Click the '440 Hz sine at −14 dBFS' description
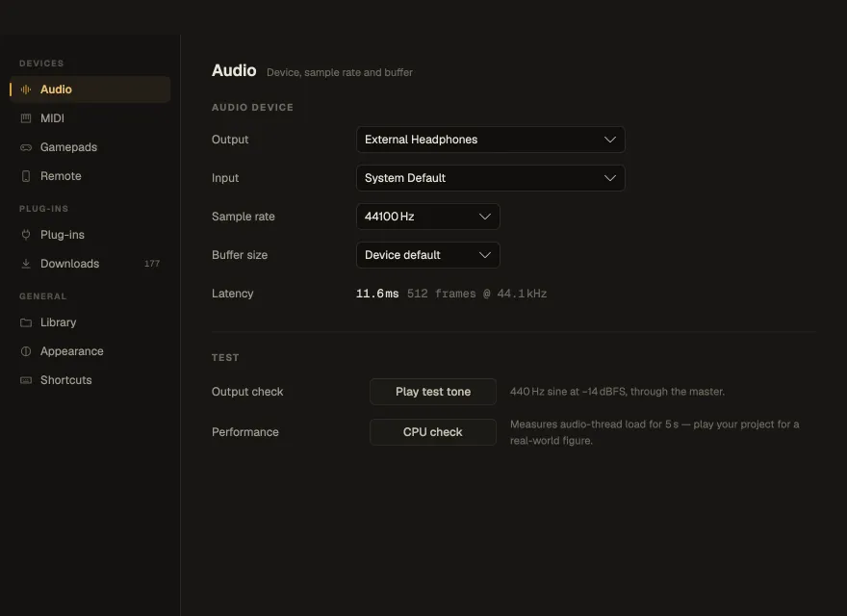Image resolution: width=847 pixels, height=616 pixels. 617,392
